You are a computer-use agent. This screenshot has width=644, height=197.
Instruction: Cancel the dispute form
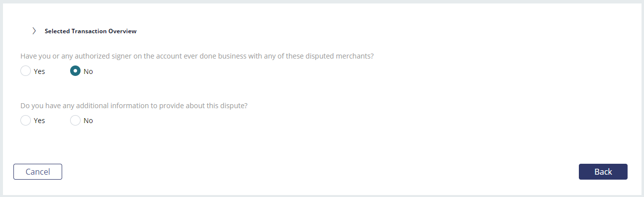point(38,172)
